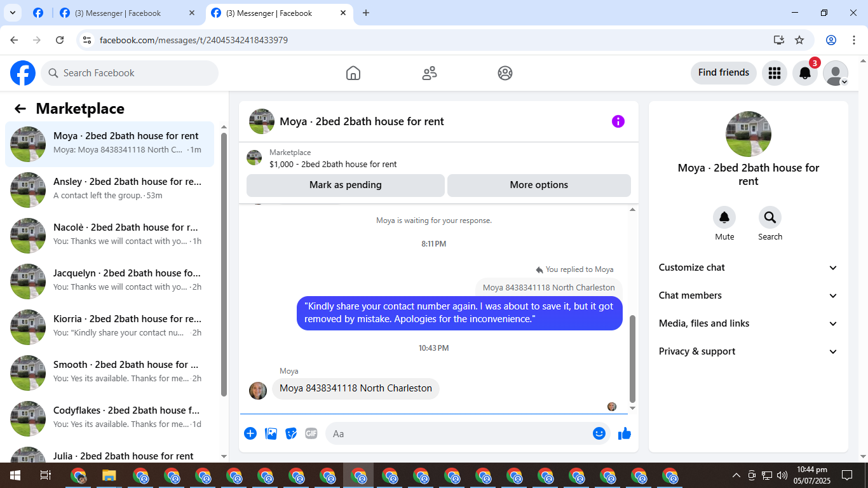Open the Groups icon in top navigation

[505, 73]
